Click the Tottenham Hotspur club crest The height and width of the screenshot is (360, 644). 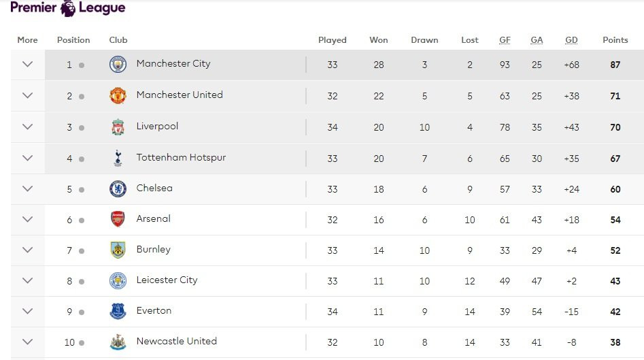118,159
